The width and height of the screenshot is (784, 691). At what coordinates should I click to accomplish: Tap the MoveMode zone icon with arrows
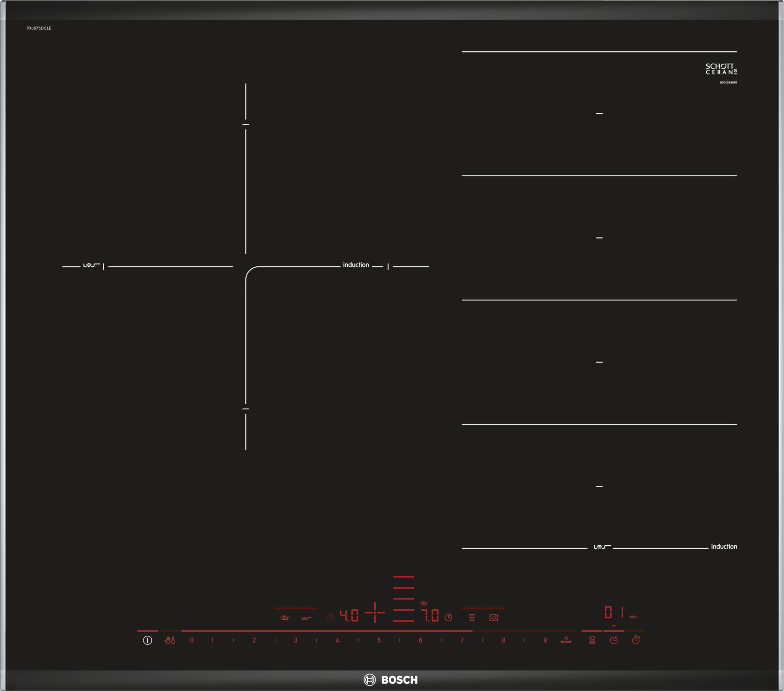pyautogui.click(x=494, y=617)
